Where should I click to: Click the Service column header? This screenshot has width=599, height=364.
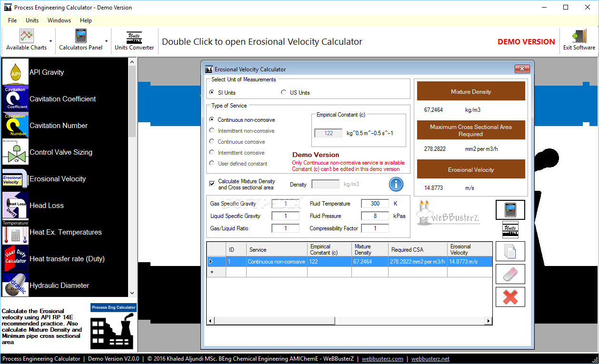[x=277, y=249]
